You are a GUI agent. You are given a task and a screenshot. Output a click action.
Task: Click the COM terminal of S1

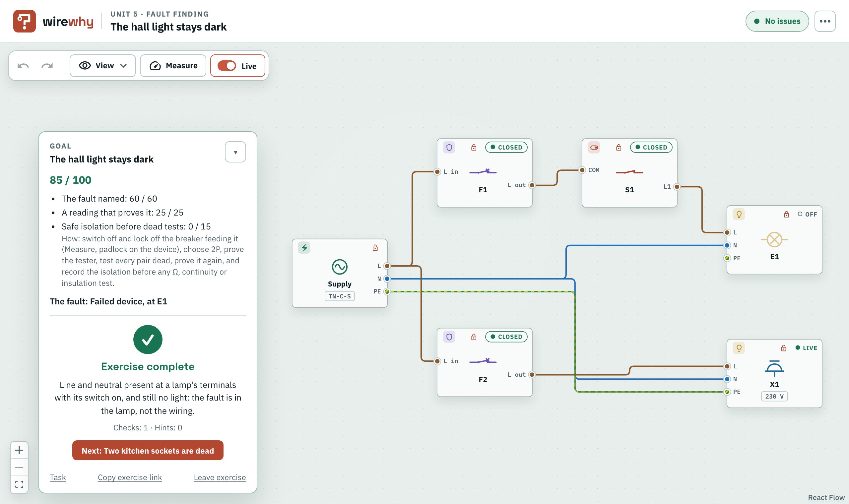point(582,170)
